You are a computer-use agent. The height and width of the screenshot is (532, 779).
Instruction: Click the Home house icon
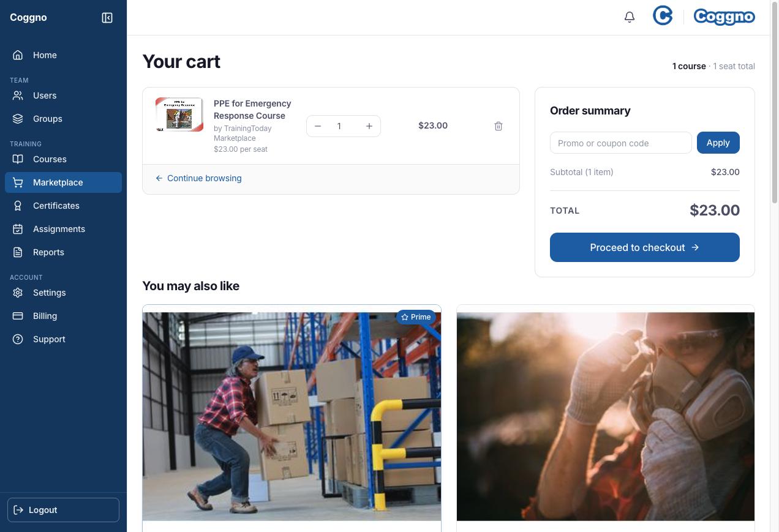click(18, 55)
